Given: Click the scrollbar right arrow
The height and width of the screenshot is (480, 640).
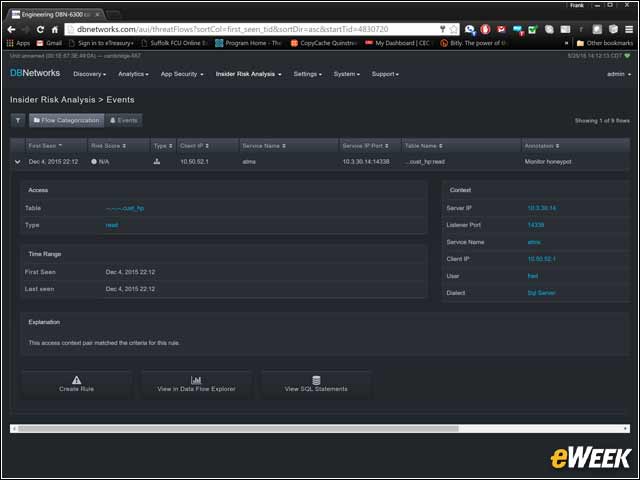Looking at the screenshot, I should [625, 429].
